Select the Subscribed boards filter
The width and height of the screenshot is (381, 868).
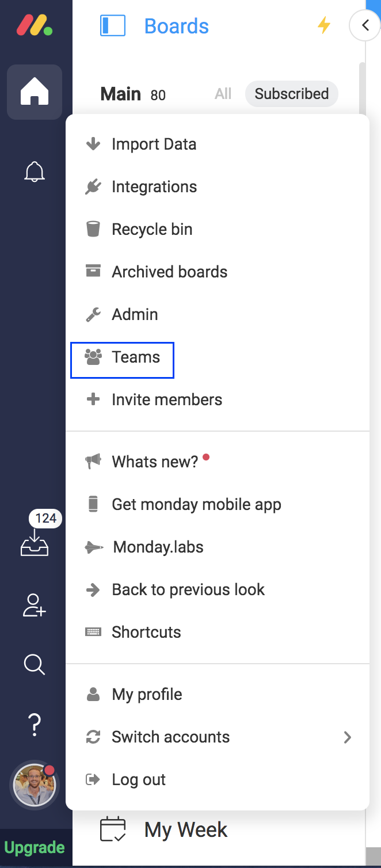tap(292, 94)
